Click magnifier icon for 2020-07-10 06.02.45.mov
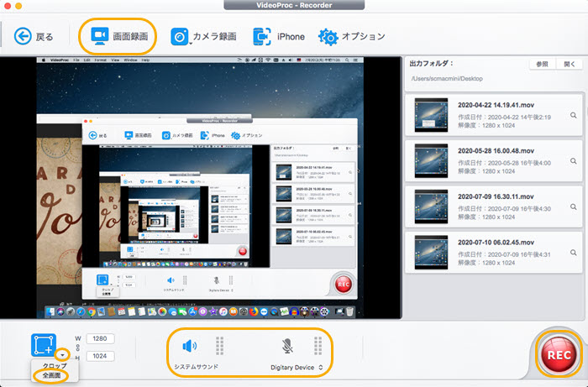Image resolution: width=588 pixels, height=387 pixels. [574, 253]
